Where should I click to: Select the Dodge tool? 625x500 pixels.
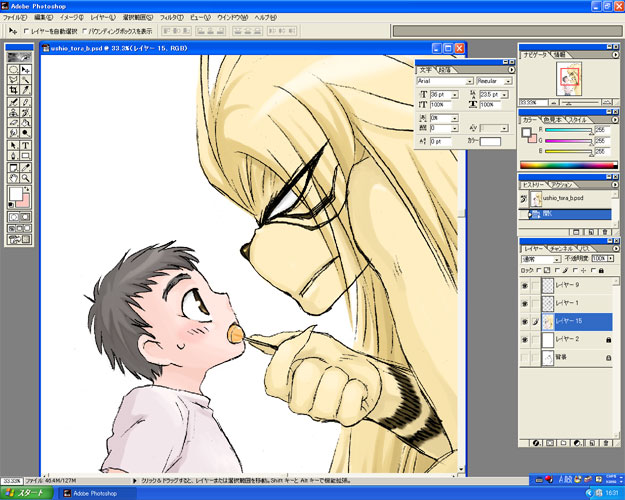click(25, 133)
